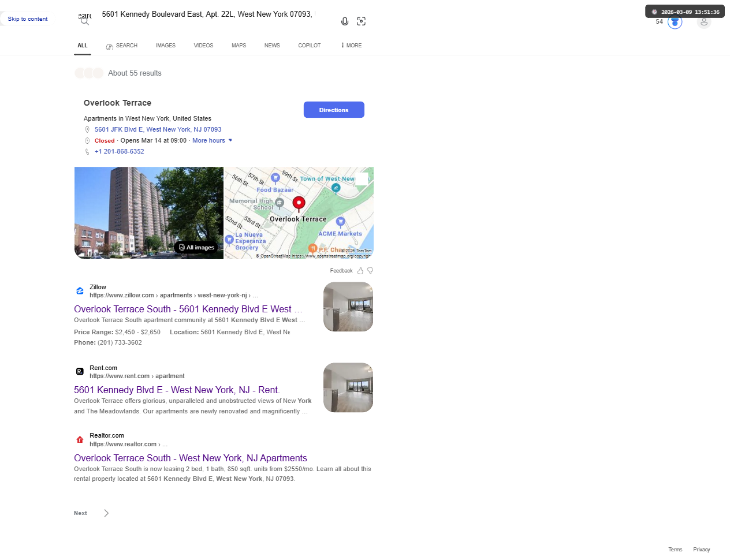Open the Privacy footer link

702,550
